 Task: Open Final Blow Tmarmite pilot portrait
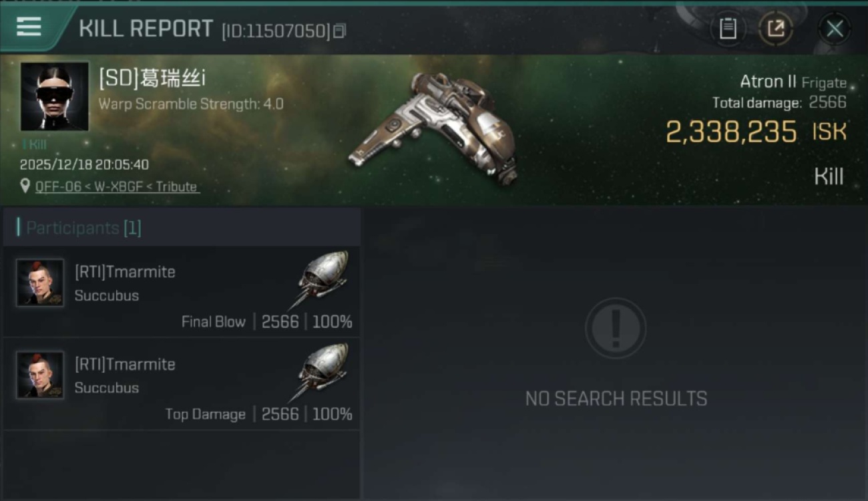40,283
